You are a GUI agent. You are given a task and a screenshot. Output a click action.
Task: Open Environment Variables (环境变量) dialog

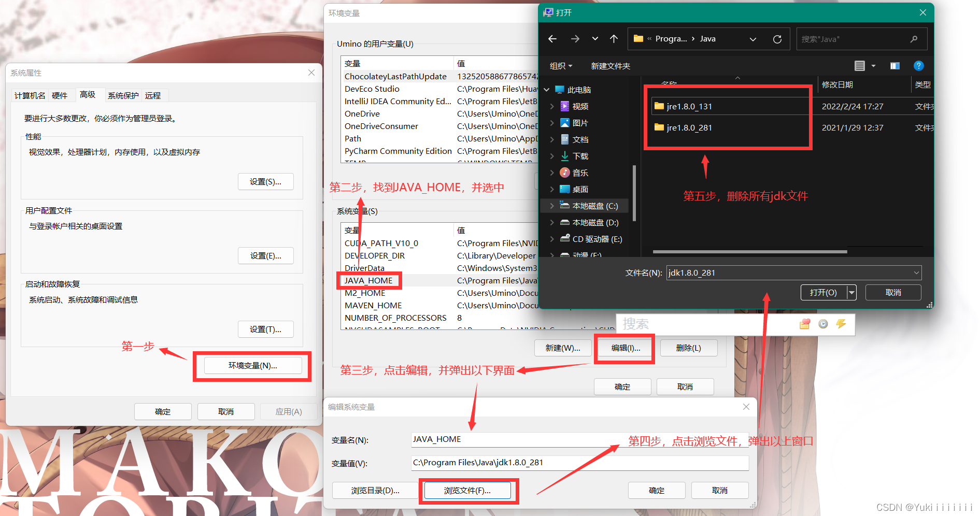(253, 365)
